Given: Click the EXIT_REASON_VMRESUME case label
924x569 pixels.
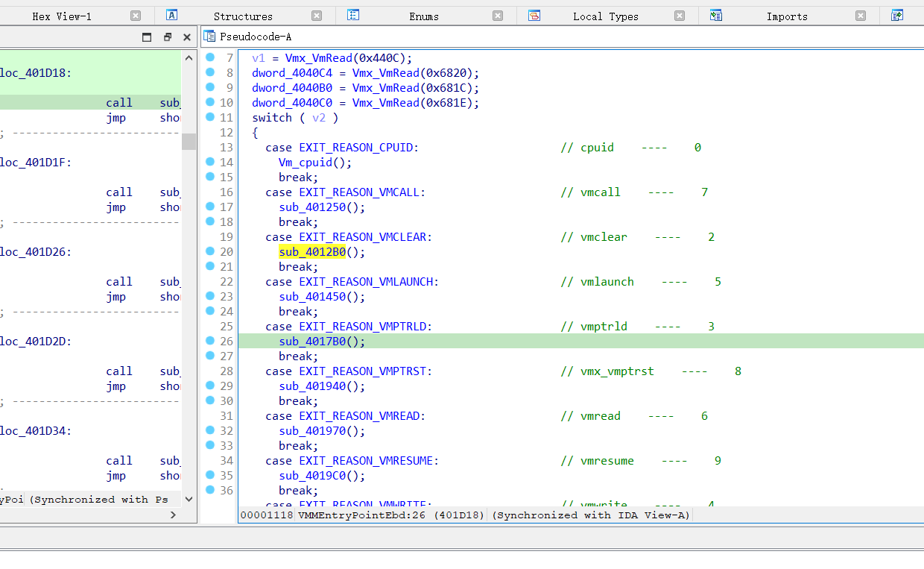Looking at the screenshot, I should tap(366, 461).
